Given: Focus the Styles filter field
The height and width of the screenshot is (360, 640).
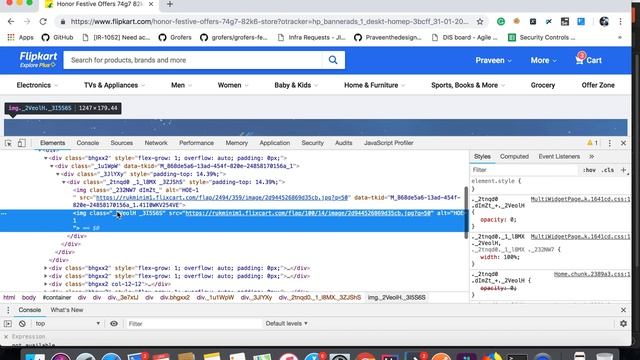Looking at the screenshot, I should click(524, 170).
